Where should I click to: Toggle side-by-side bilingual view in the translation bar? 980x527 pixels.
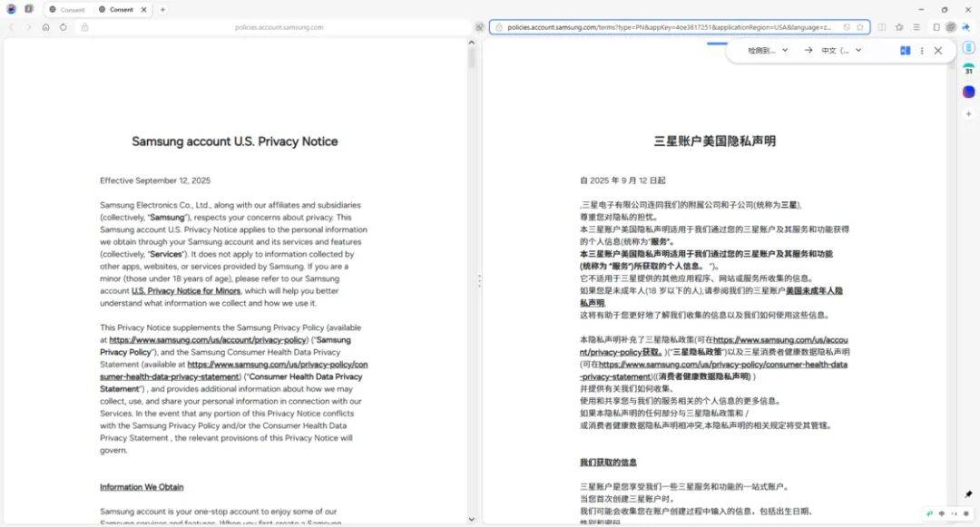[905, 50]
